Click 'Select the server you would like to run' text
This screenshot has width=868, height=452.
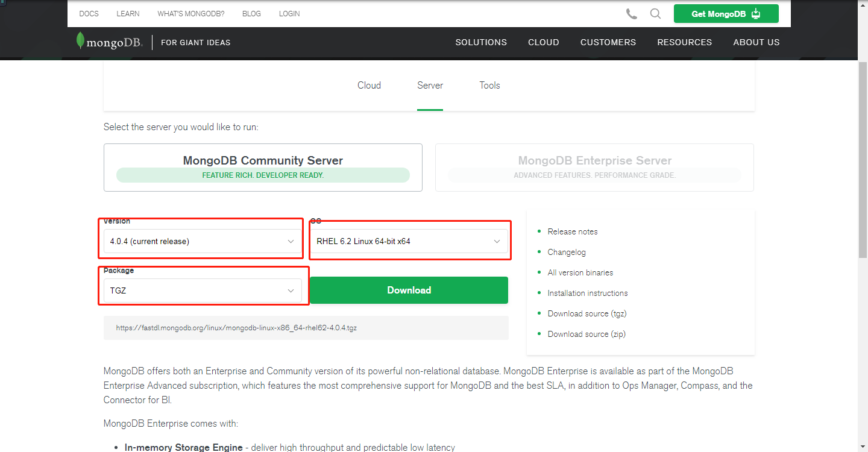[181, 127]
